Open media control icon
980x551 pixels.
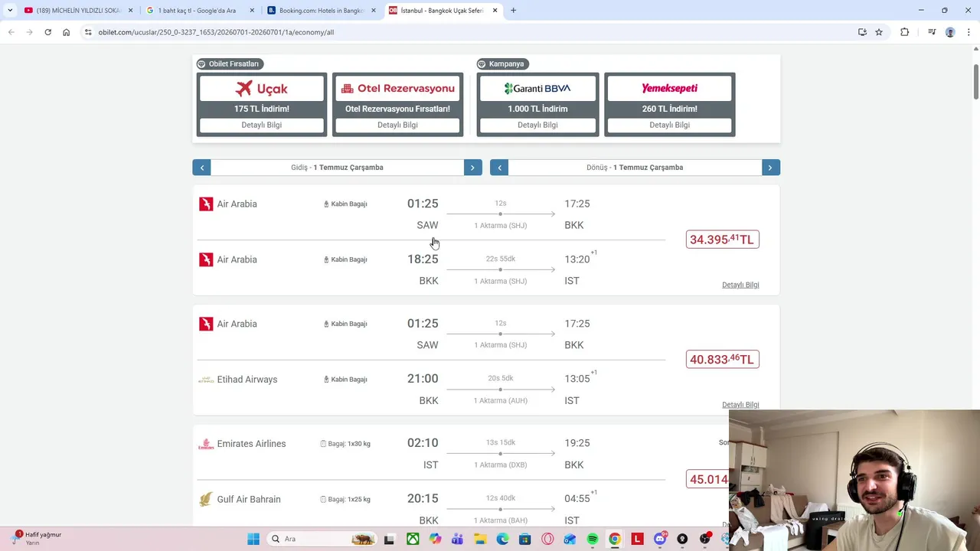(x=931, y=32)
